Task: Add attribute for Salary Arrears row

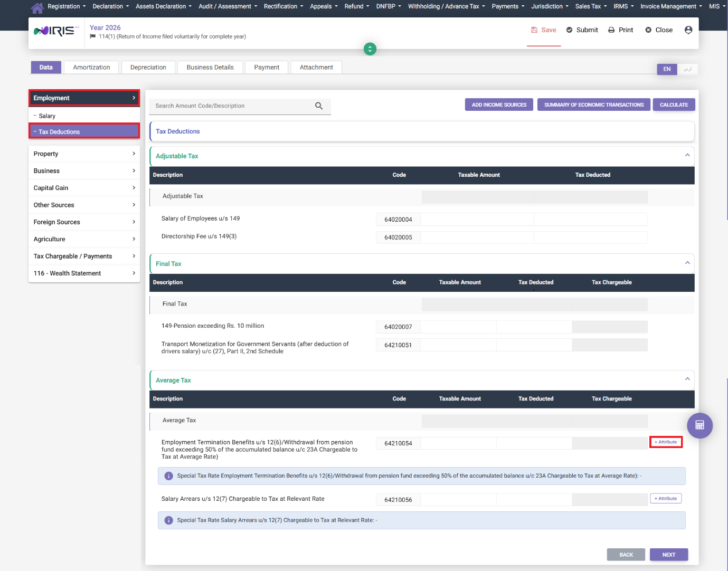Action: coord(666,498)
